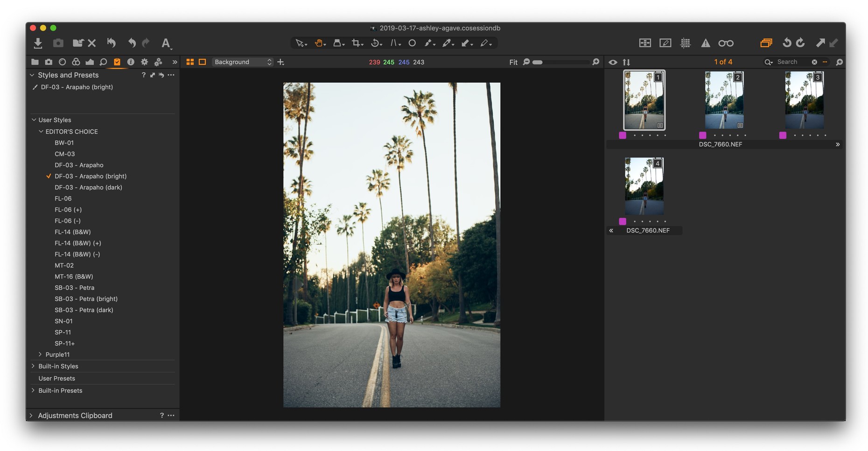868x451 pixels.
Task: Select the User Presets section
Action: (x=56, y=378)
